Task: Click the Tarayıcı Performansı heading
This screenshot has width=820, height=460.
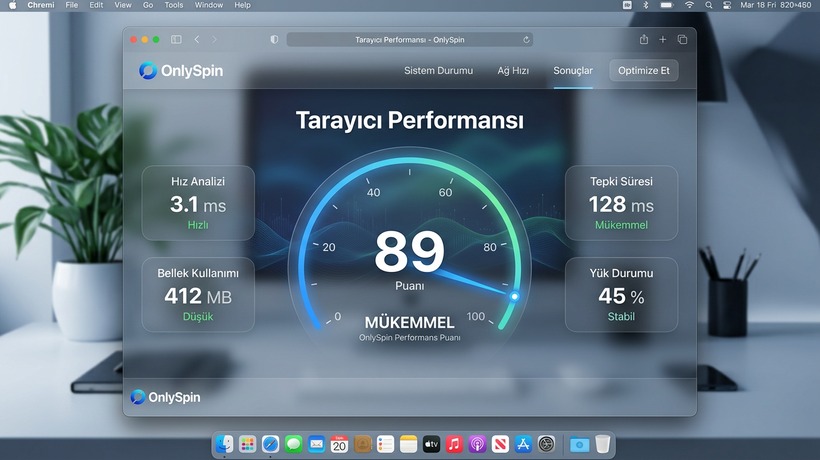Action: point(409,120)
